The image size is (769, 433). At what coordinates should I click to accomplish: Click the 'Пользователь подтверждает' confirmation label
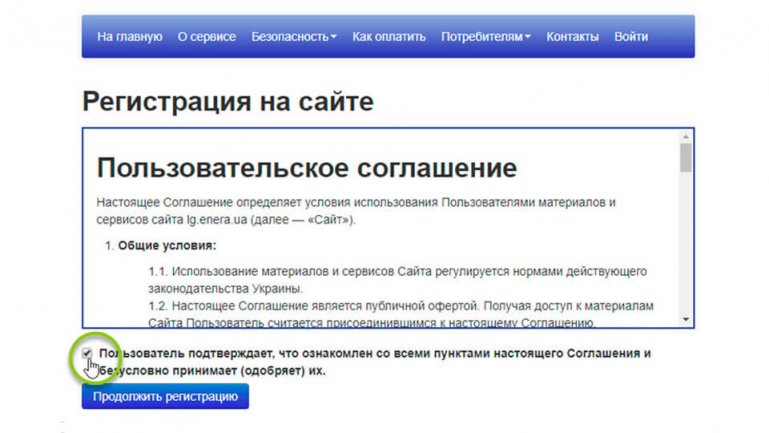pyautogui.click(x=375, y=361)
